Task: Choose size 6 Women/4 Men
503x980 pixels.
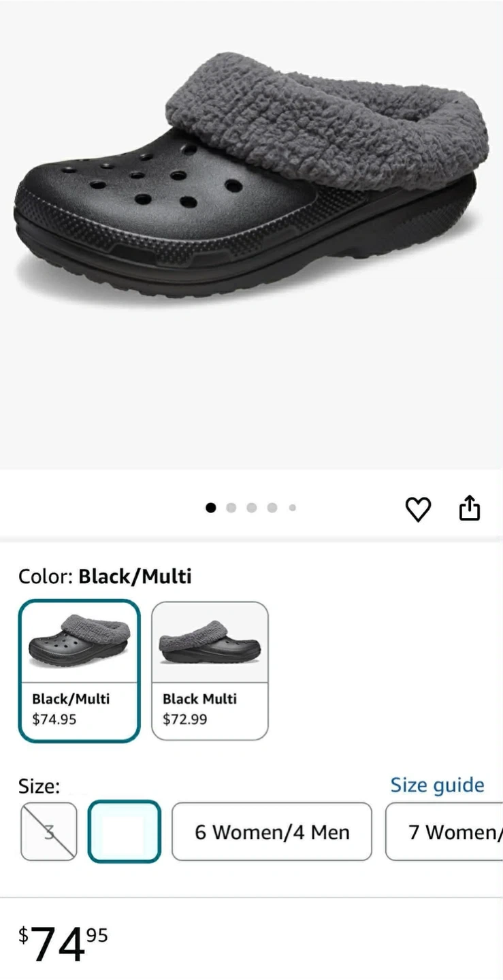Action: (x=272, y=832)
